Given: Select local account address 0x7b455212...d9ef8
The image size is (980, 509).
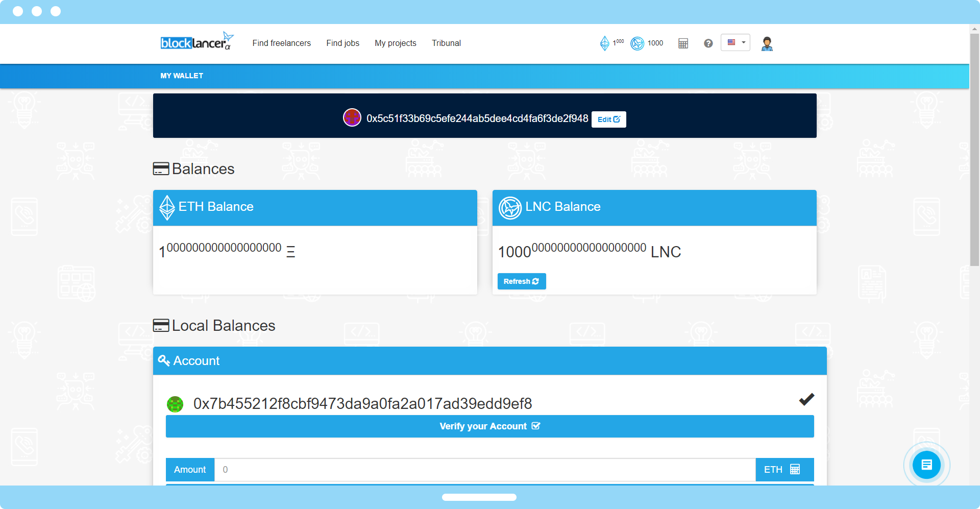Looking at the screenshot, I should (x=362, y=404).
